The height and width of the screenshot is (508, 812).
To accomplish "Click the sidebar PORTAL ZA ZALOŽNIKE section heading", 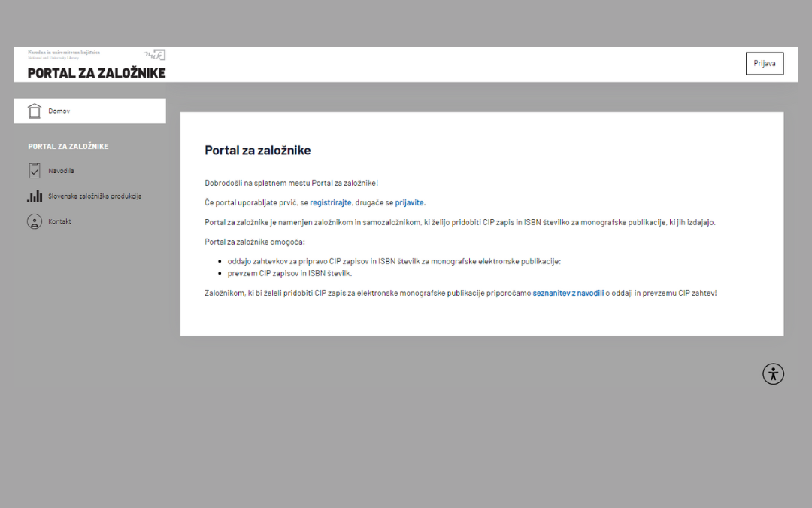I will (68, 146).
